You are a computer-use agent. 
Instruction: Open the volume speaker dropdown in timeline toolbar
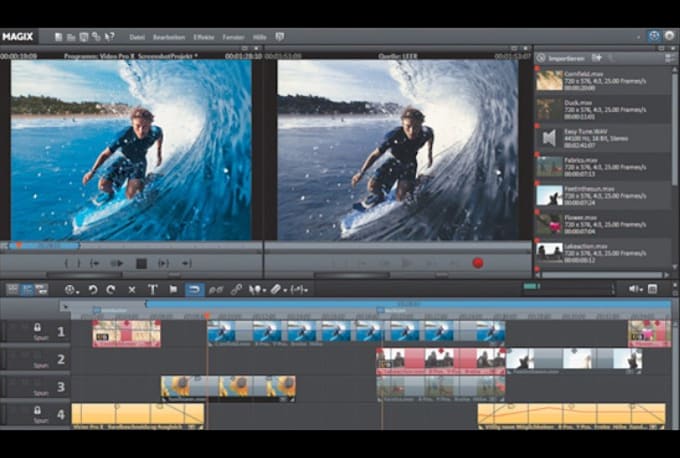636,289
